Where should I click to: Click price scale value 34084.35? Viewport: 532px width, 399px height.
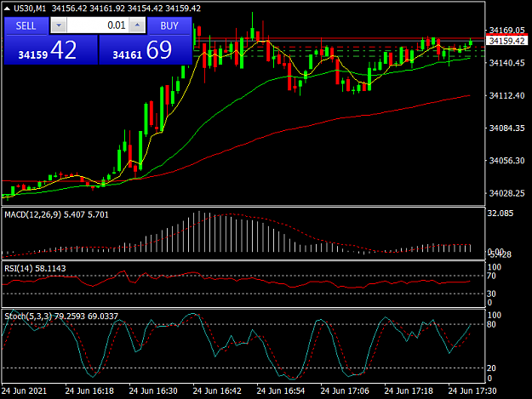pos(507,128)
